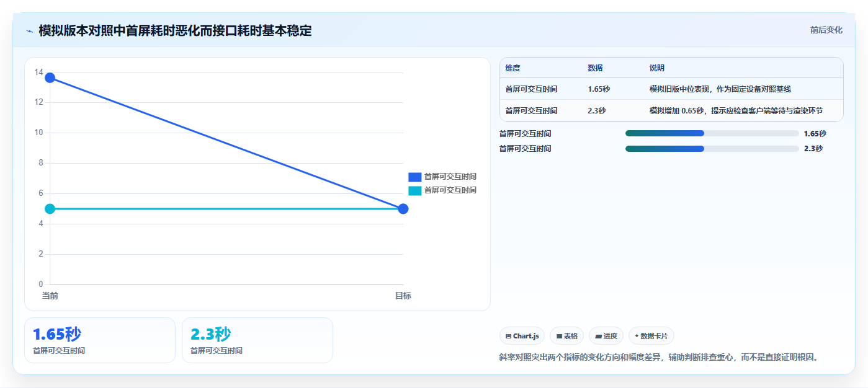
Task: Select the title 模拟版本对照中首屏耗时恶化而接口耗时基本稳定
Action: tap(175, 30)
